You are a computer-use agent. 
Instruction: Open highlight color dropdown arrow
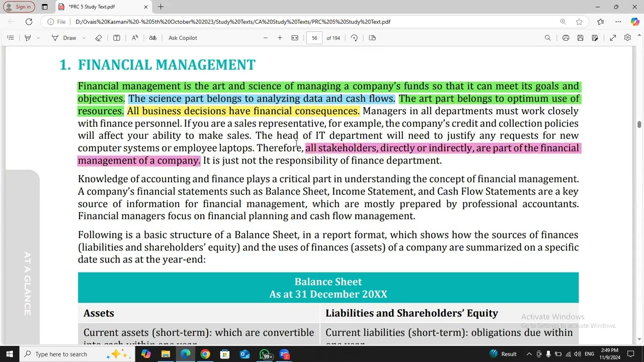38,38
